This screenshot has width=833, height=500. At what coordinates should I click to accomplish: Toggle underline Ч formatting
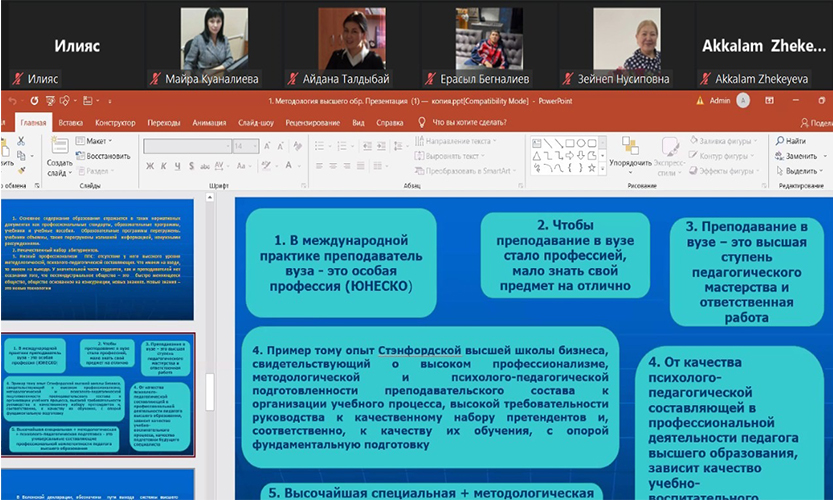(x=175, y=166)
